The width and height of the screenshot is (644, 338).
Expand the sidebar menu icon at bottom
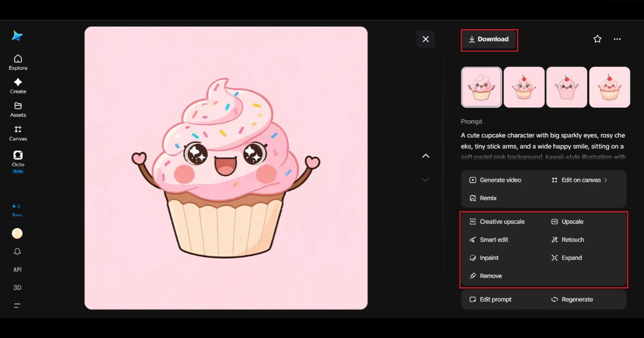17,306
